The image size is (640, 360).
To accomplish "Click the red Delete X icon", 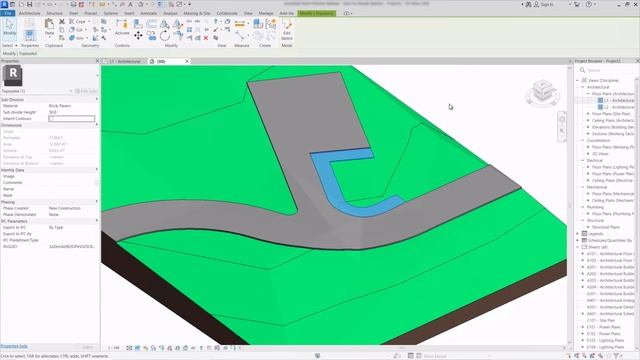I will point(206,38).
